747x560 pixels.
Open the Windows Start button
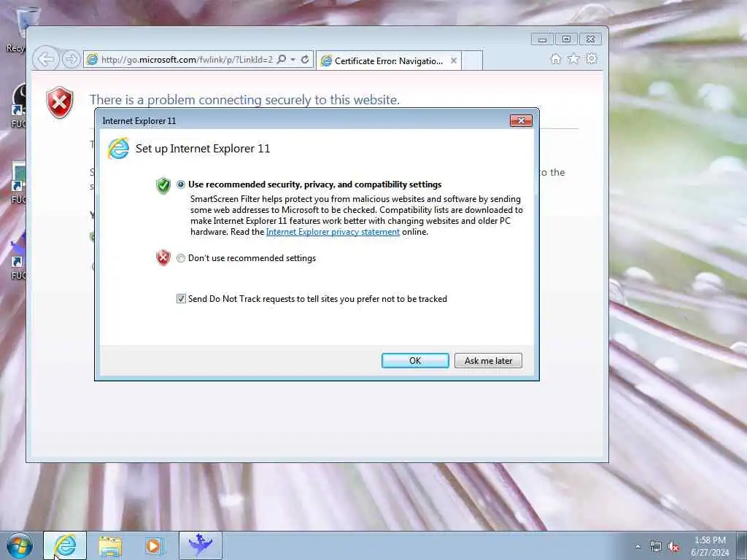tap(20, 545)
